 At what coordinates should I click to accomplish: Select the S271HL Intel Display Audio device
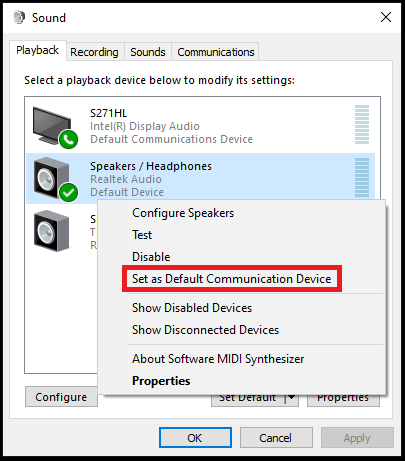(x=200, y=126)
